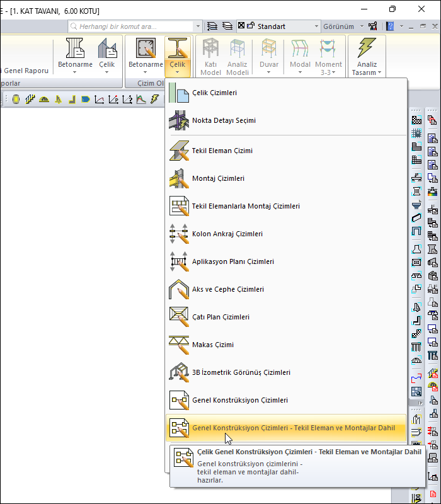Select the dome tool icon
The height and width of the screenshot is (504, 441).
click(x=44, y=100)
